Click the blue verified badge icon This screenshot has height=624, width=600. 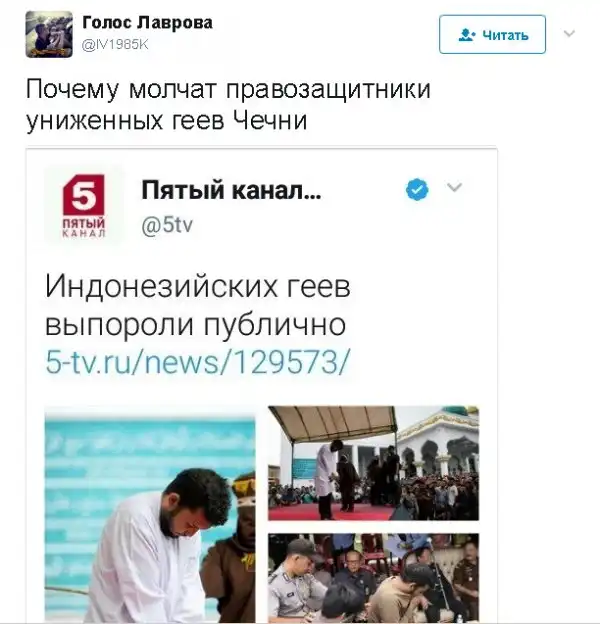pos(417,189)
